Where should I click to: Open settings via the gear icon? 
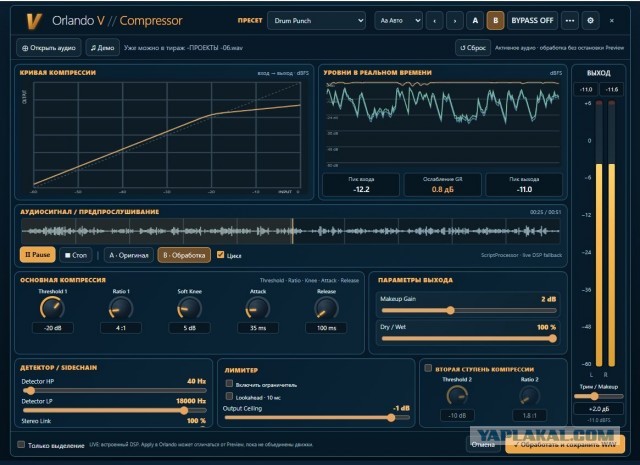(590, 20)
